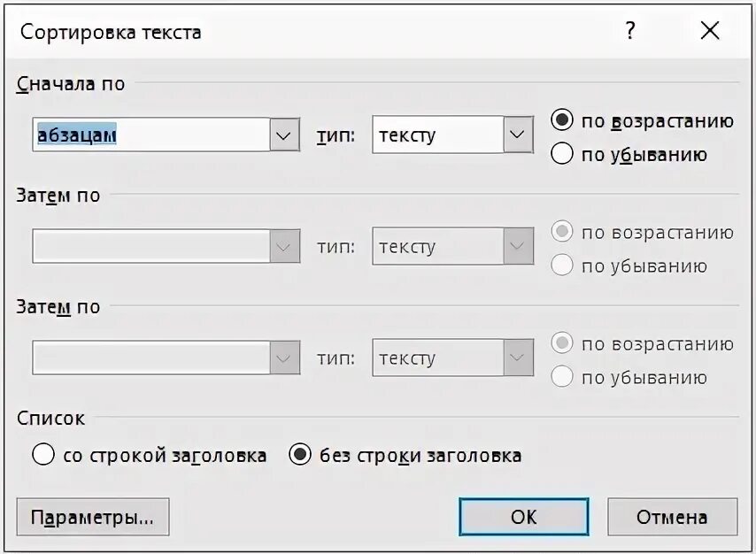Select по возрастанию in Сначала по section
This screenshot has width=756, height=554.
point(562,121)
